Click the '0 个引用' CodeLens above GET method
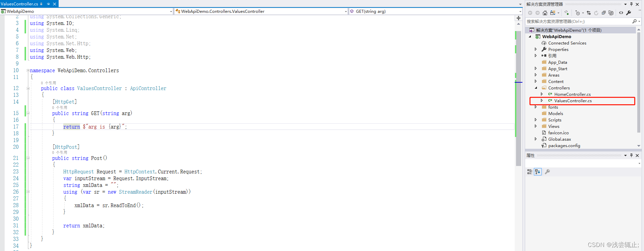 click(60, 108)
